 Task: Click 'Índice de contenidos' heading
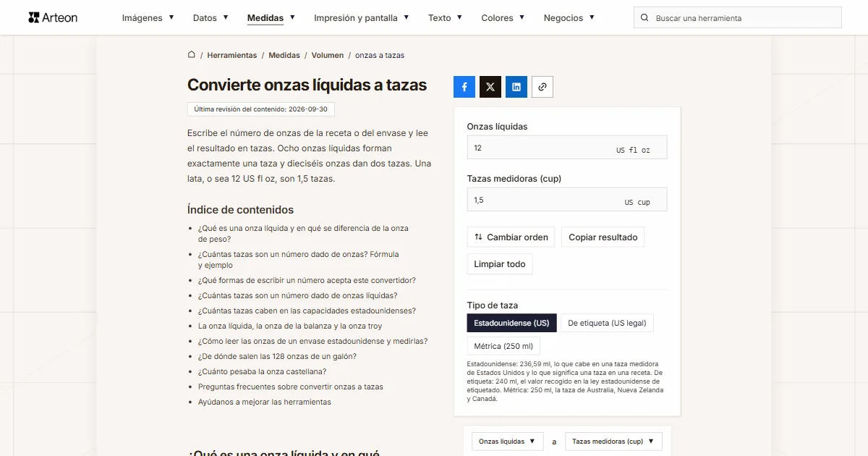pos(240,210)
